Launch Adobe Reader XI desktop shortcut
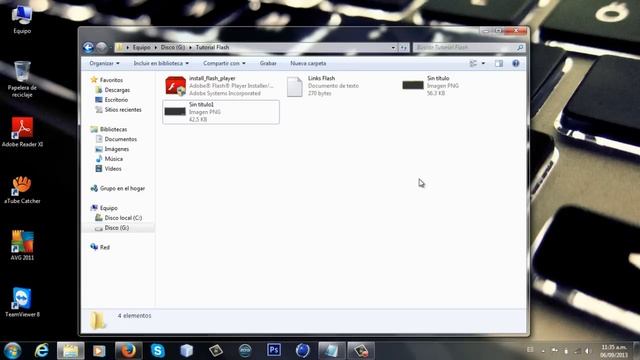 pos(22,132)
